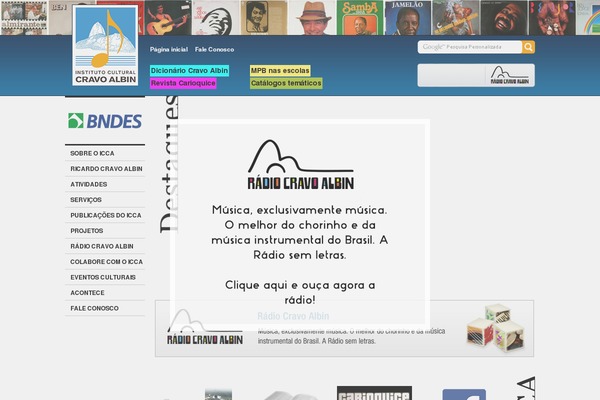Viewport: 600px width, 400px height.
Task: Click the popup text 'Música, exclusivamente música.'
Action: point(300,210)
